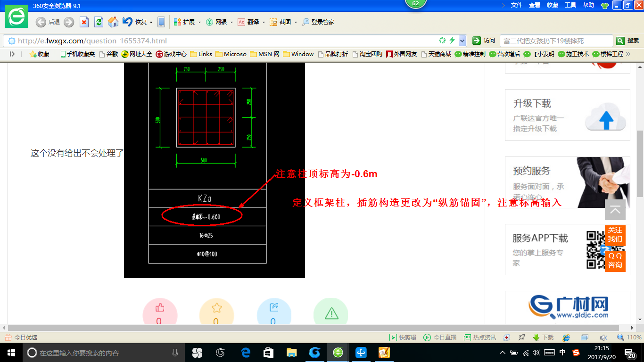Click the warning report triangle button

(331, 311)
